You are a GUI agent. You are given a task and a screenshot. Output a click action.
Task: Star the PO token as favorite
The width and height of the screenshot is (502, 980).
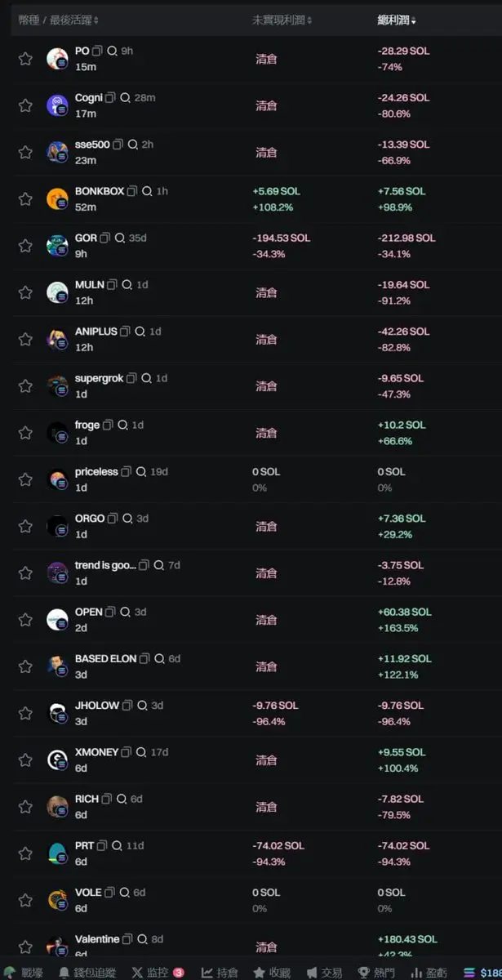(25, 59)
